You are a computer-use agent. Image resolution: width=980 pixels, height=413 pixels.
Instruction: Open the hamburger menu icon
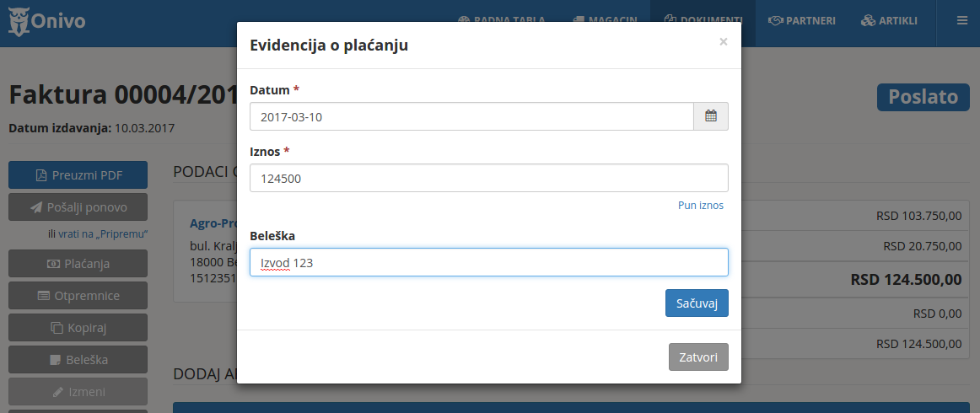961,21
